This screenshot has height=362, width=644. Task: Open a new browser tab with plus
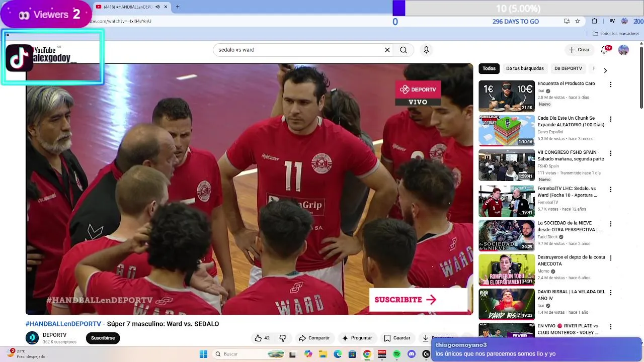(x=178, y=7)
